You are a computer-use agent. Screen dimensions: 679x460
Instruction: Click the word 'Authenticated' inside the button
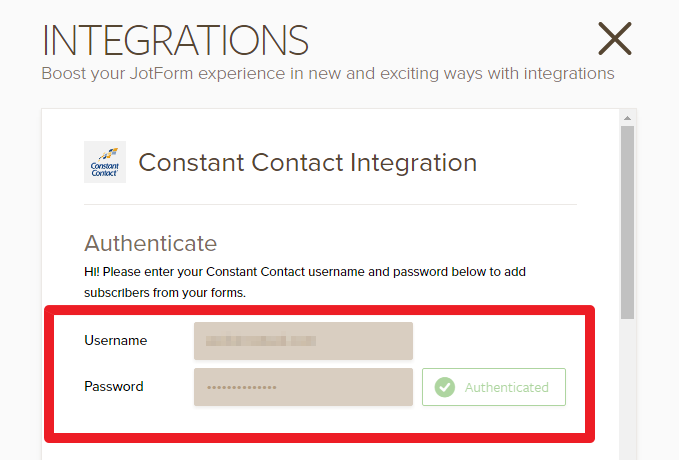pyautogui.click(x=506, y=387)
